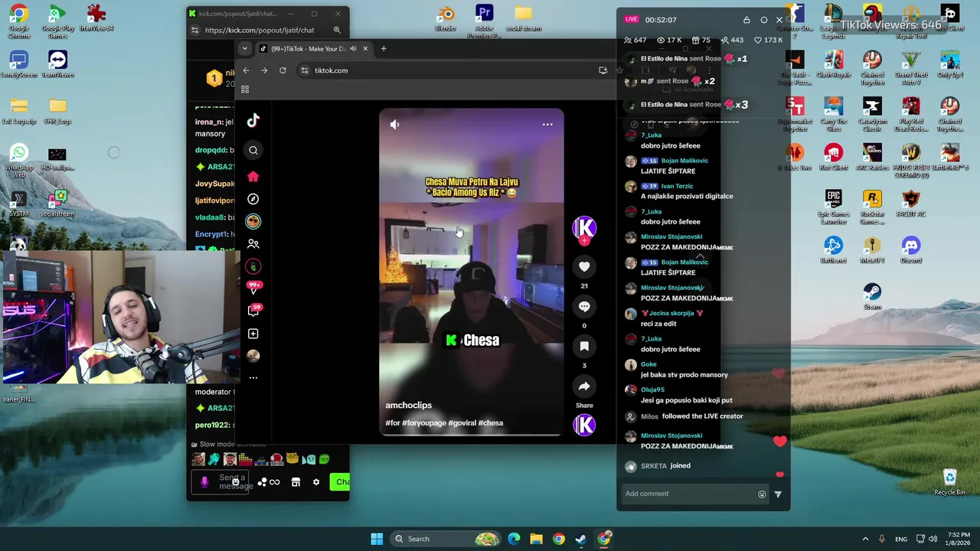
Task: Open TikTok search in the sidebar
Action: tap(253, 151)
